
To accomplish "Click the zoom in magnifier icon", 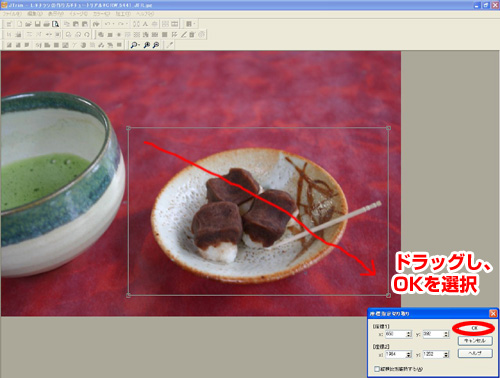I will 147,45.
